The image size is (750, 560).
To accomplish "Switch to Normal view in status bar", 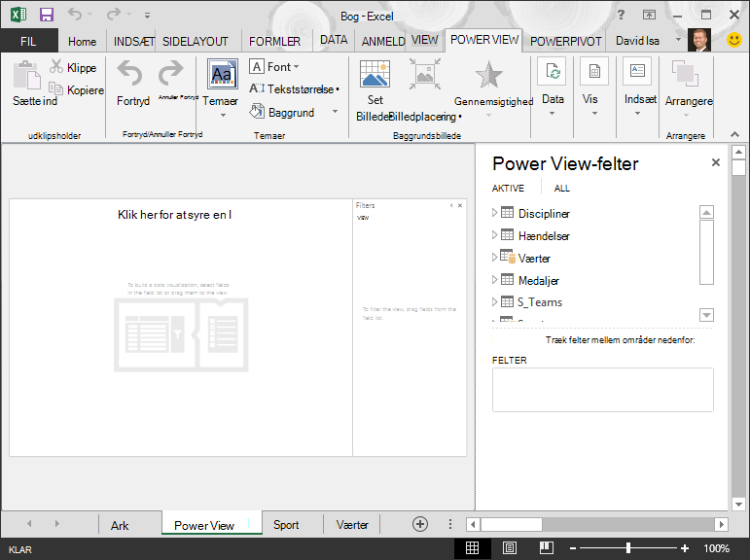I will coord(472,548).
